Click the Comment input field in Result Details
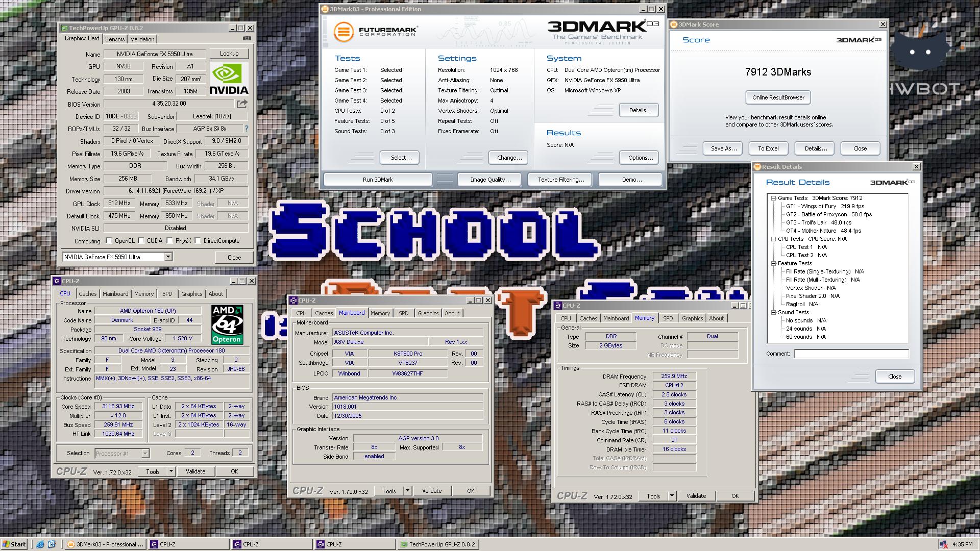980x551 pixels. (x=851, y=354)
